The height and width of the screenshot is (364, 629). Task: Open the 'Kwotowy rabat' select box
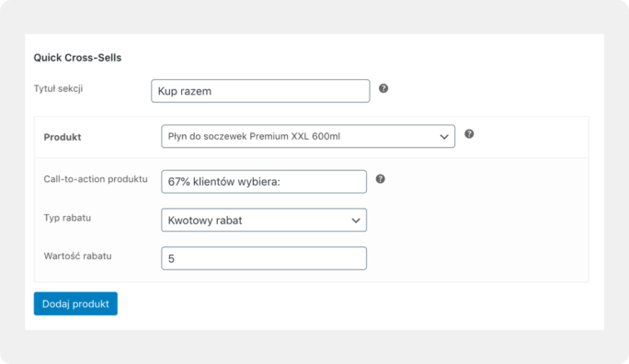point(264,220)
